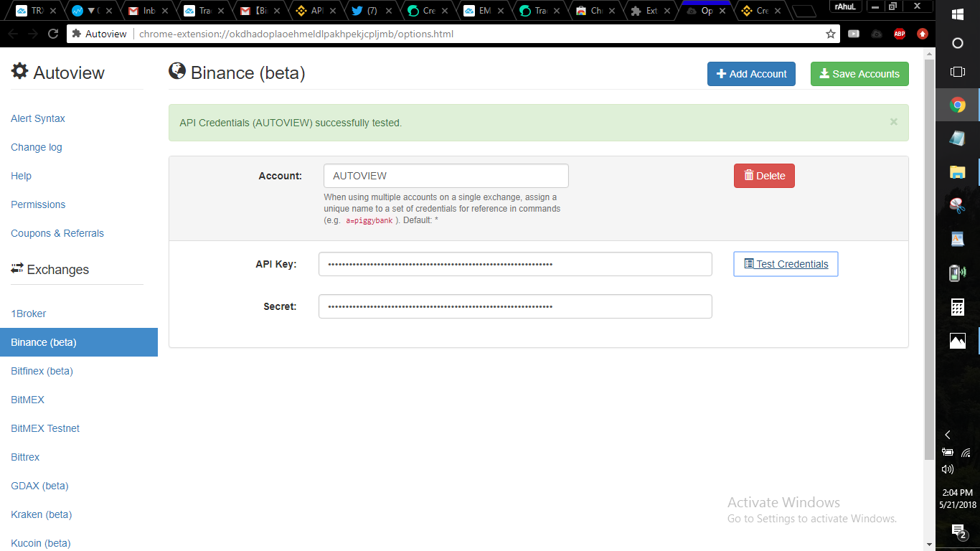Click the page's vertical scrollbar

[930, 258]
